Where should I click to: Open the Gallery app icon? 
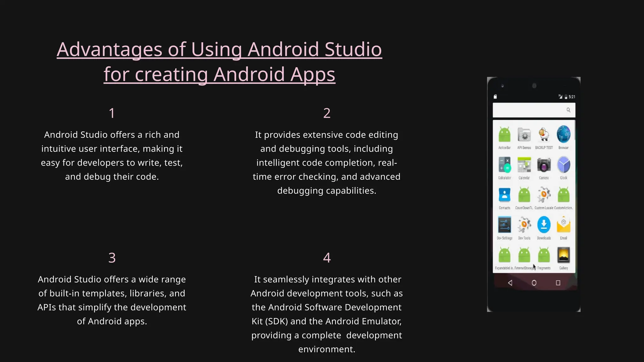563,255
